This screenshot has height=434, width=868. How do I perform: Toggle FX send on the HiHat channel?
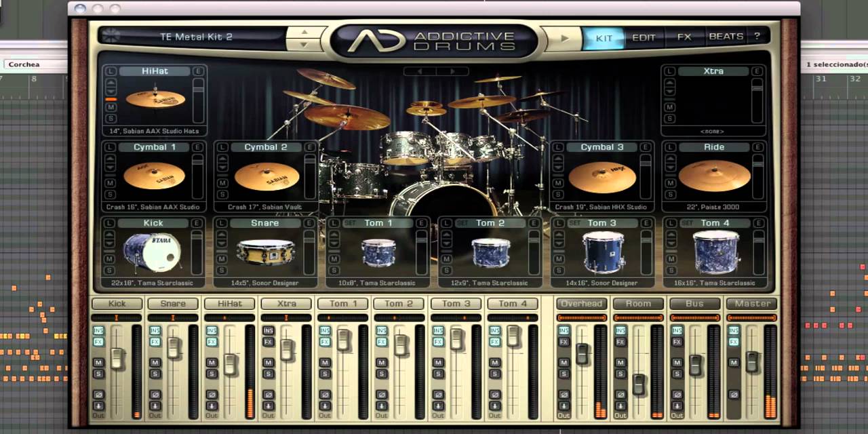(x=212, y=342)
